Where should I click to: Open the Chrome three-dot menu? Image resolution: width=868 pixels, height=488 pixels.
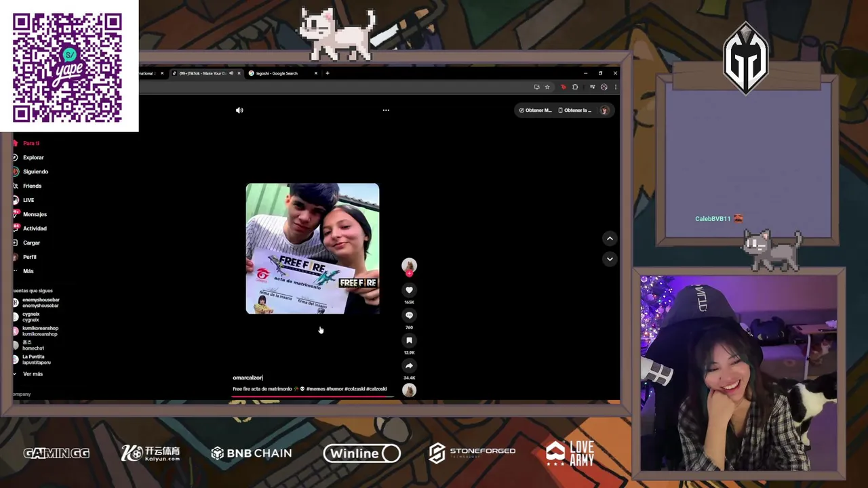[x=615, y=87]
